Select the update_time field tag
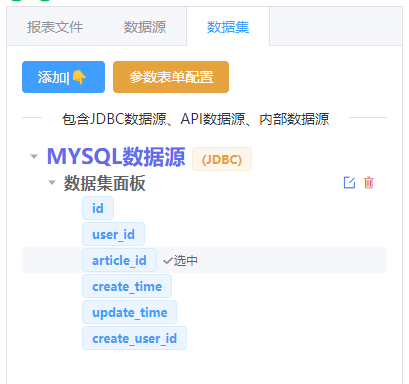Screen dimensions: 409x384 point(130,312)
